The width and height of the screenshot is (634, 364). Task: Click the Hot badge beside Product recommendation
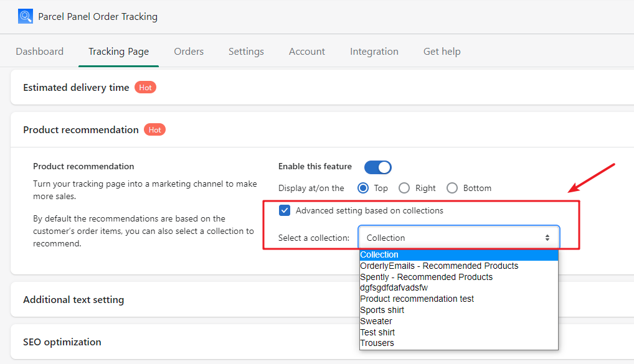(x=155, y=129)
